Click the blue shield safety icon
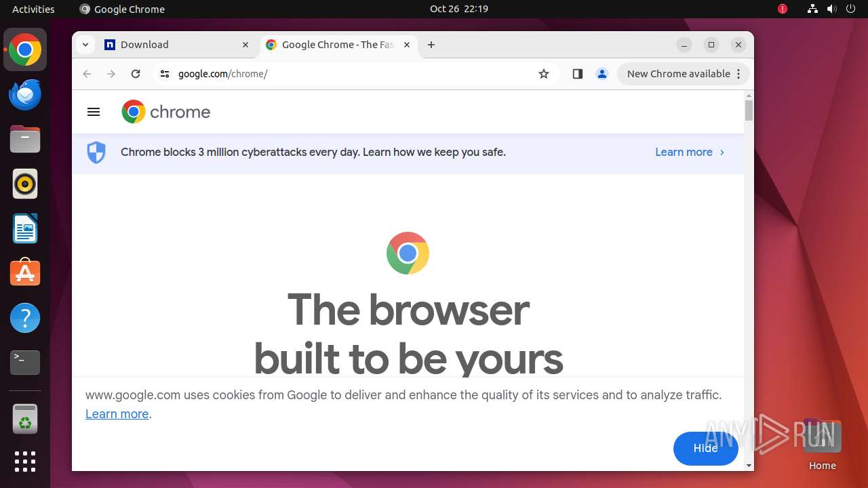The width and height of the screenshot is (868, 488). tap(96, 152)
